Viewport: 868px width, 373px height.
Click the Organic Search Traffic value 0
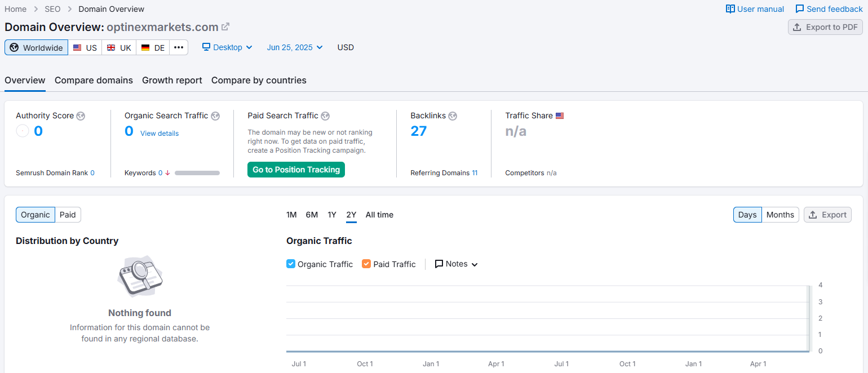click(129, 131)
